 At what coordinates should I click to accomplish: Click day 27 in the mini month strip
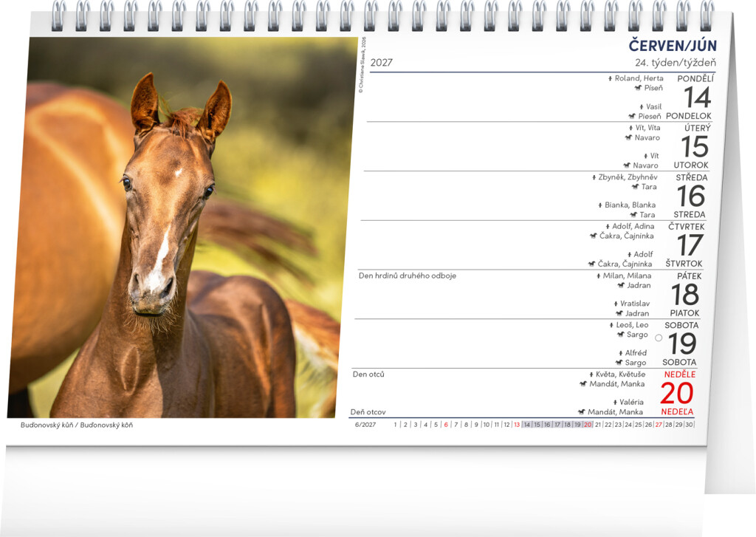pos(659,425)
